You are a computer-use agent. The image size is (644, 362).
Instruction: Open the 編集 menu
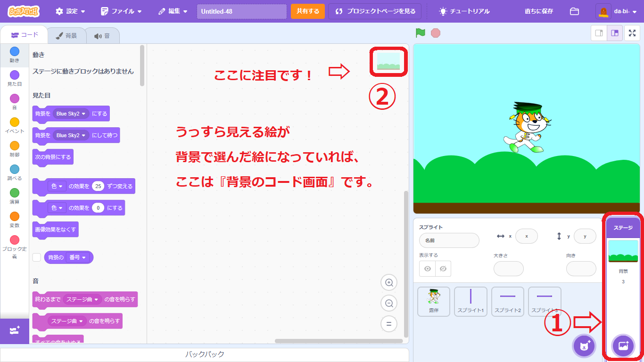173,11
